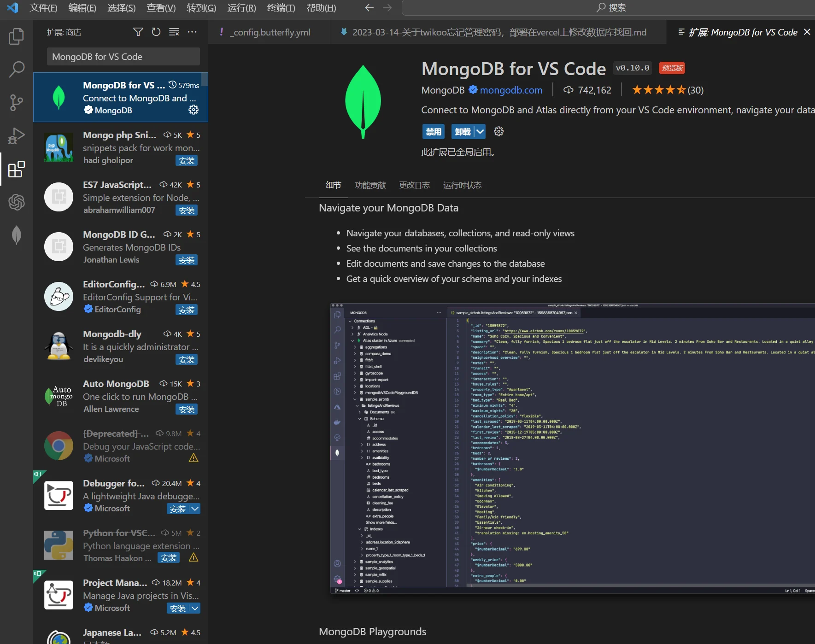Install the Mongodb-dly extension
Viewport: 815px width, 644px height.
pos(187,359)
